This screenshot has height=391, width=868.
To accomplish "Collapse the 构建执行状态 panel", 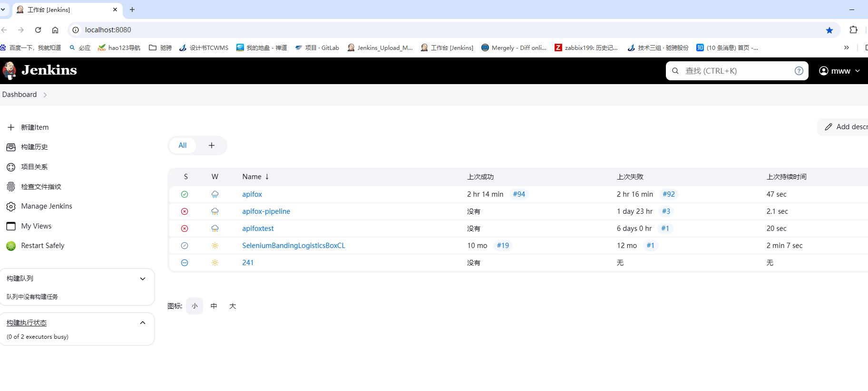I will pyautogui.click(x=143, y=323).
